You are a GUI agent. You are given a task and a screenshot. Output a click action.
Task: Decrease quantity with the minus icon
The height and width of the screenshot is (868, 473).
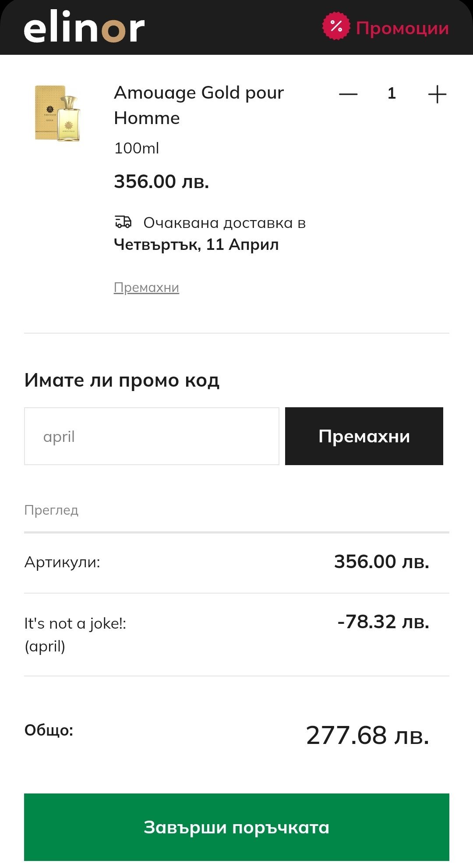(348, 94)
